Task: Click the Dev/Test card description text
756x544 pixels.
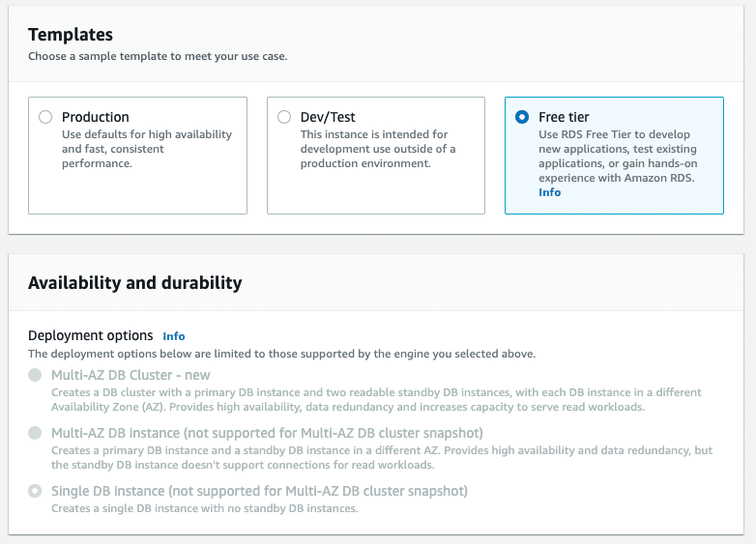Action: 378,149
